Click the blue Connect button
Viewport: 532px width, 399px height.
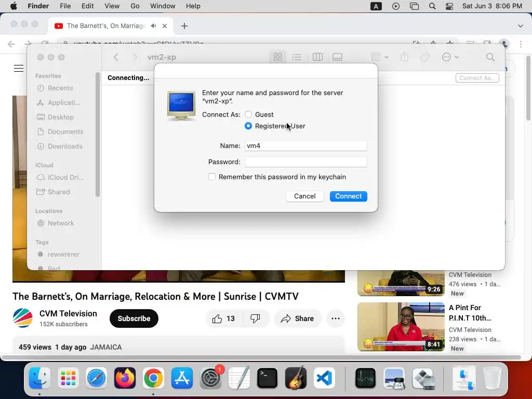(x=348, y=196)
